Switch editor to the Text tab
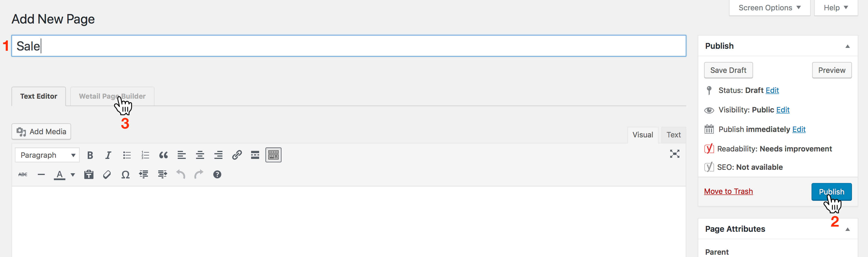The height and width of the screenshot is (257, 868). pyautogui.click(x=673, y=135)
